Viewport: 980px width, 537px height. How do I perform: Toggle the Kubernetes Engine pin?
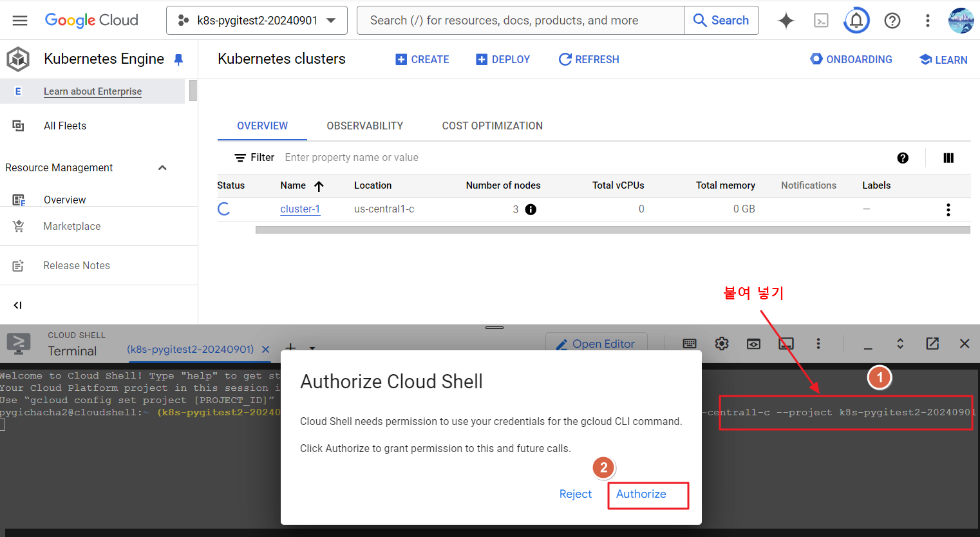179,59
